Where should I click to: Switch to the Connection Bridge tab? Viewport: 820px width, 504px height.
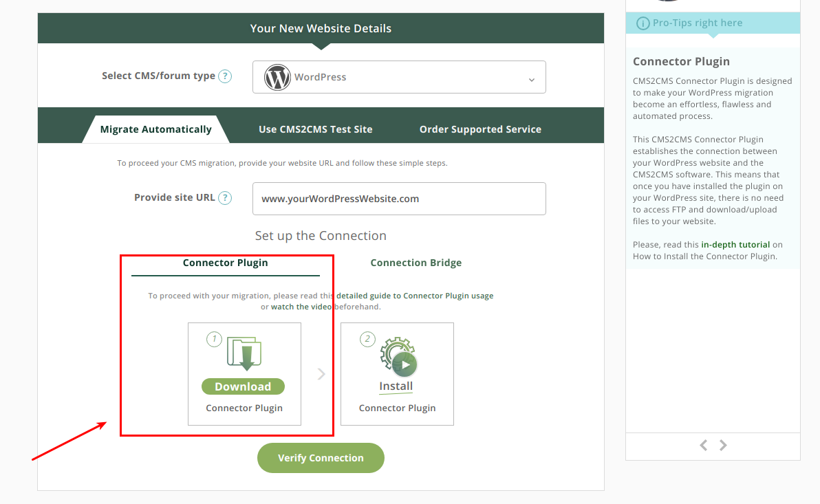click(416, 263)
